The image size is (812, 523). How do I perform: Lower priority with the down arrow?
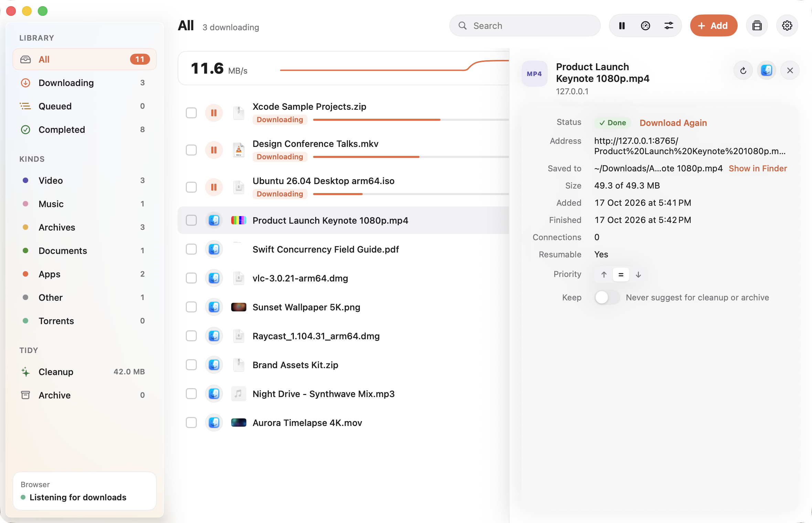point(638,275)
